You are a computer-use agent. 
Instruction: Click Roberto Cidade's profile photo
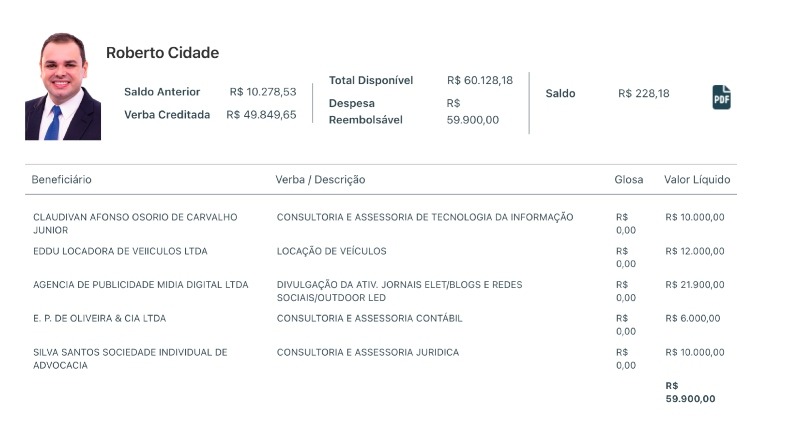[x=63, y=87]
